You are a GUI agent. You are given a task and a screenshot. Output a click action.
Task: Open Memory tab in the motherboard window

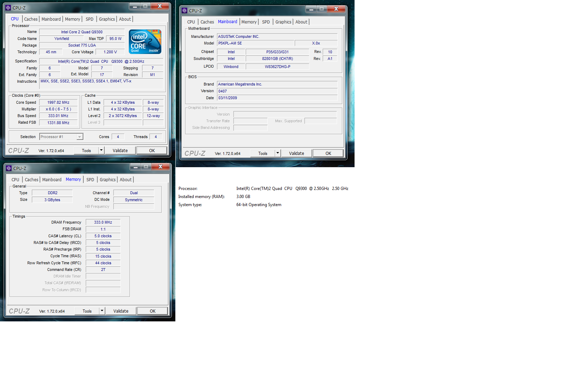249,22
